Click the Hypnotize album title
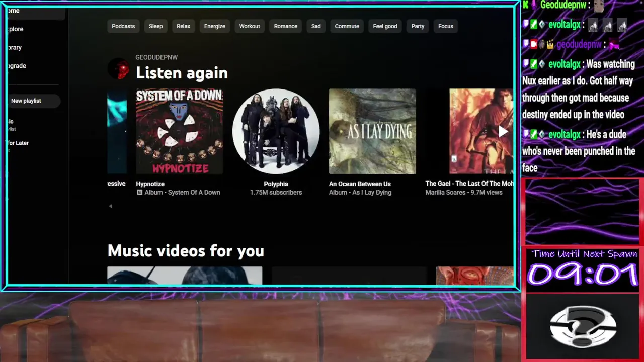 click(x=150, y=184)
